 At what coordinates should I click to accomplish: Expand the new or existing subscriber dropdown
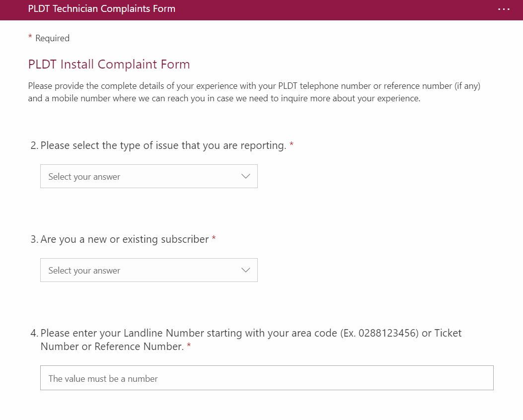[149, 270]
